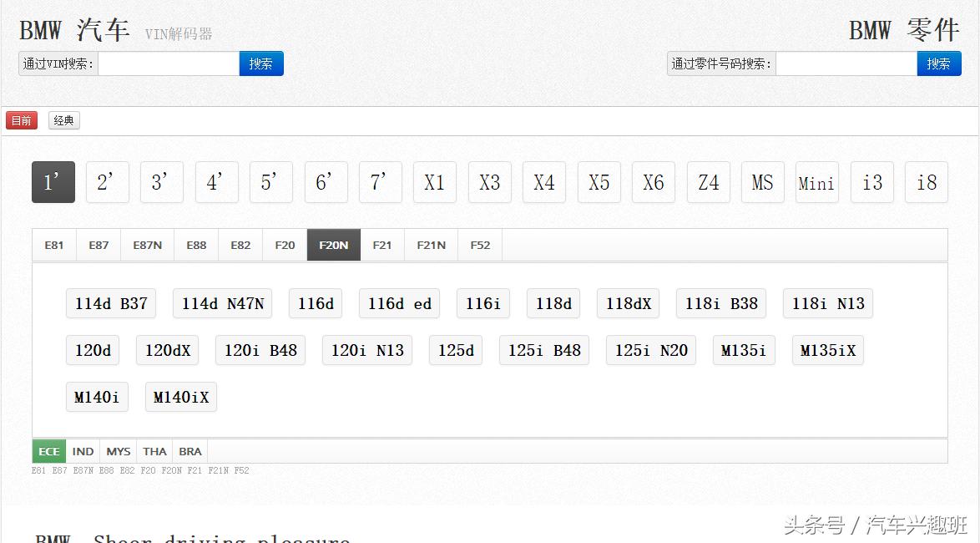Switch to the F20 chassis tab
The height and width of the screenshot is (543, 980).
point(285,246)
